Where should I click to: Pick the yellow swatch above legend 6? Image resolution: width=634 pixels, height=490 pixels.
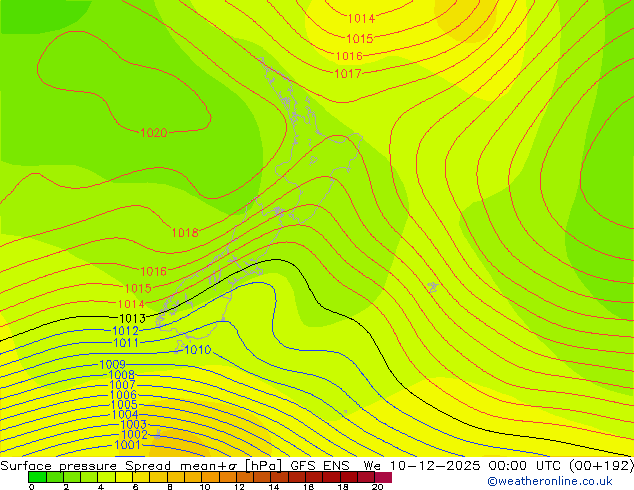[x=141, y=477]
